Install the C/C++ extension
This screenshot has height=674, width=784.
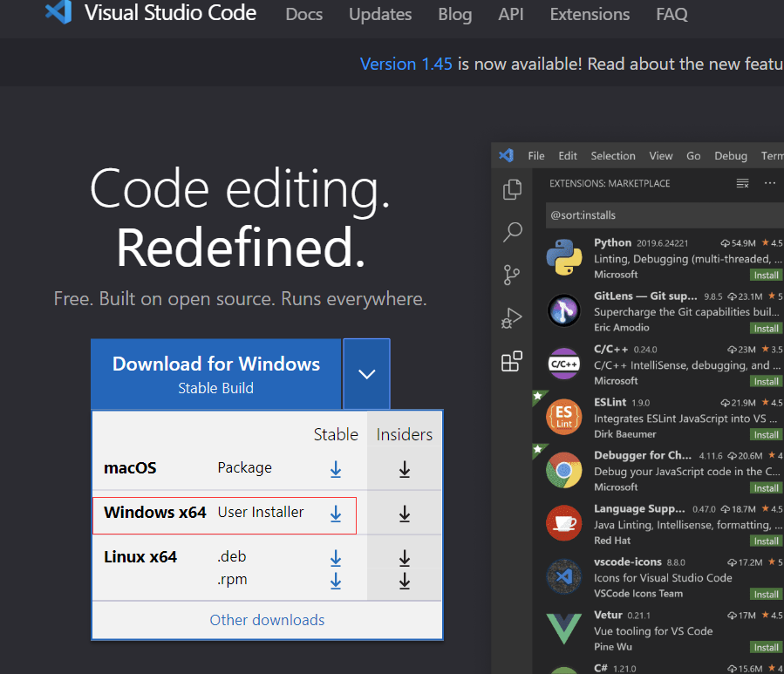tap(766, 382)
